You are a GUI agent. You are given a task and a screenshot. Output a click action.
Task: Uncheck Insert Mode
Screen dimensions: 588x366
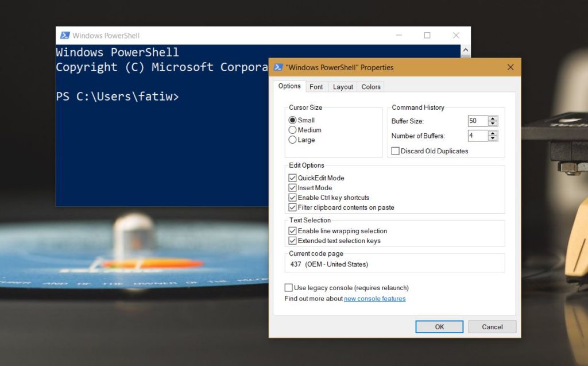point(293,187)
